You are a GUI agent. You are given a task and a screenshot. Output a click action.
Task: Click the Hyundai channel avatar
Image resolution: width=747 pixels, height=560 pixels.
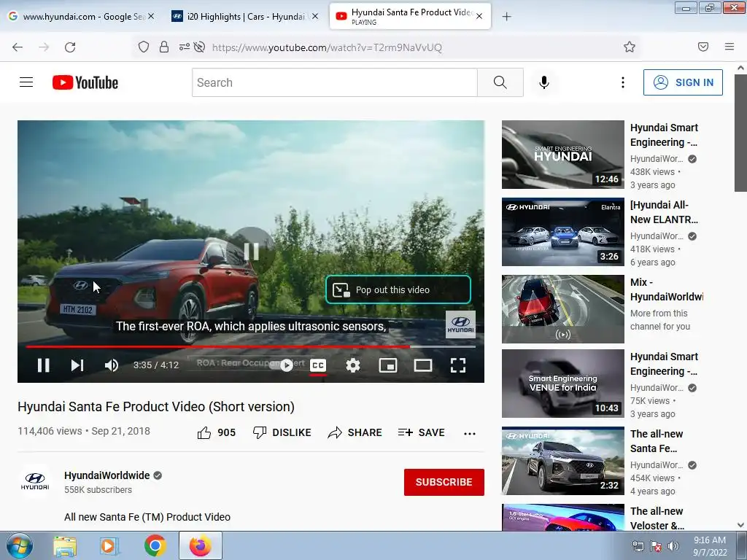tap(35, 481)
